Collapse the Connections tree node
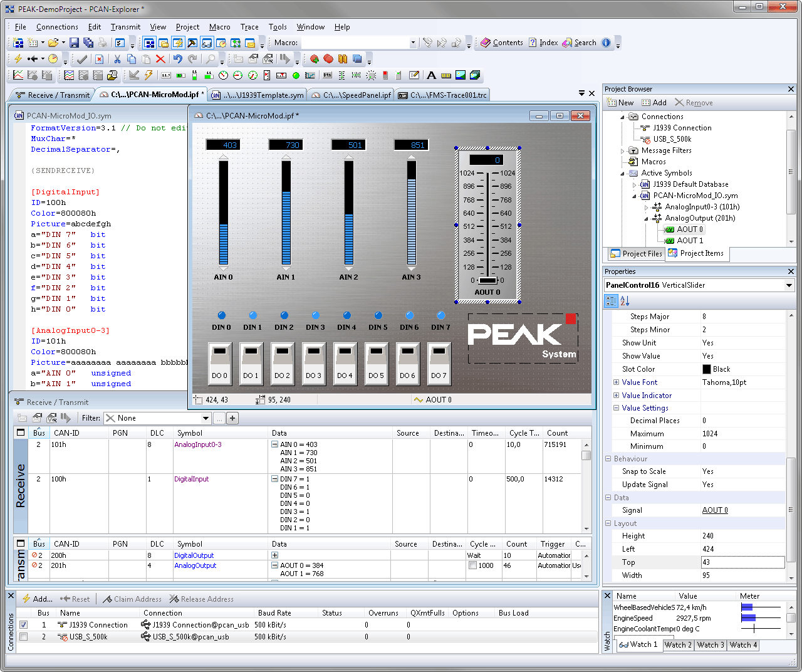This screenshot has height=672, width=802. click(623, 117)
